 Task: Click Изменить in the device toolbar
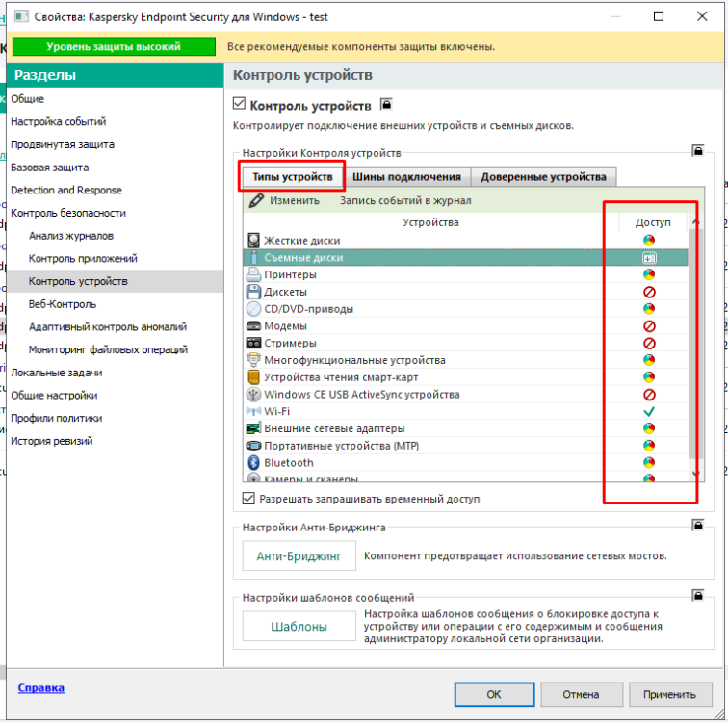[x=295, y=201]
